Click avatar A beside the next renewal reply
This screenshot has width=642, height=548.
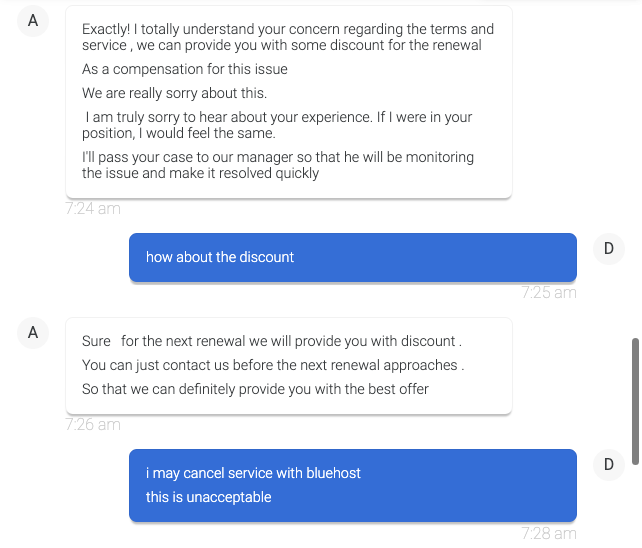pos(33,333)
